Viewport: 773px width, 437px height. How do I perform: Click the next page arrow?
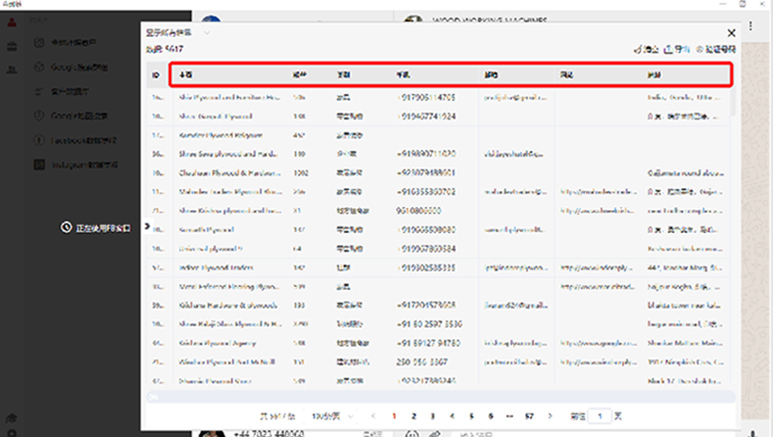[x=550, y=415]
